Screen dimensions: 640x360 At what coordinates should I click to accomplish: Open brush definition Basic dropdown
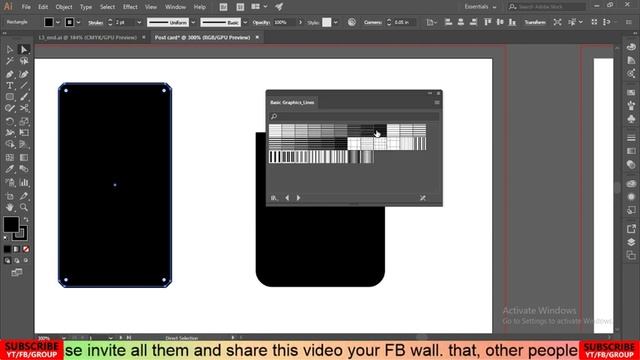coord(245,22)
